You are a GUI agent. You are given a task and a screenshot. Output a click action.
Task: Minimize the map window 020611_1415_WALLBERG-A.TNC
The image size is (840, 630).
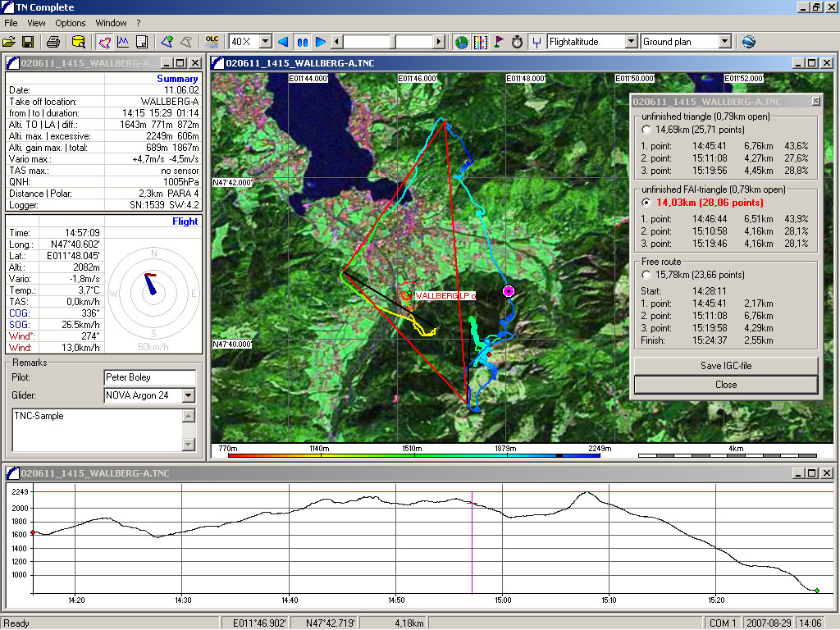coord(798,63)
